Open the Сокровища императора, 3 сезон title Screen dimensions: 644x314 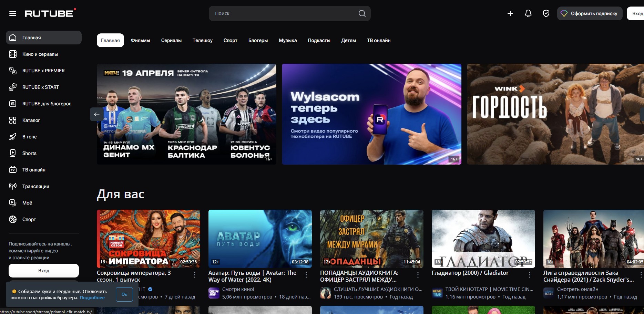(x=134, y=276)
